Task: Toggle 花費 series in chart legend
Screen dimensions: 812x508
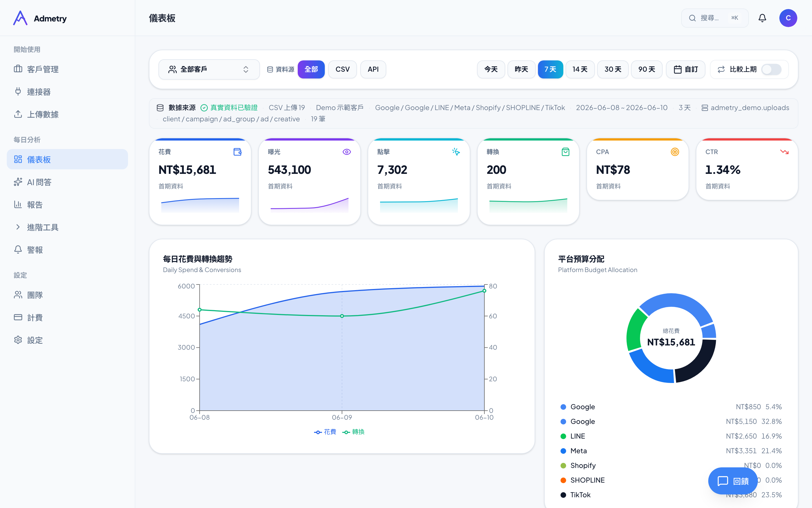Action: tap(325, 432)
